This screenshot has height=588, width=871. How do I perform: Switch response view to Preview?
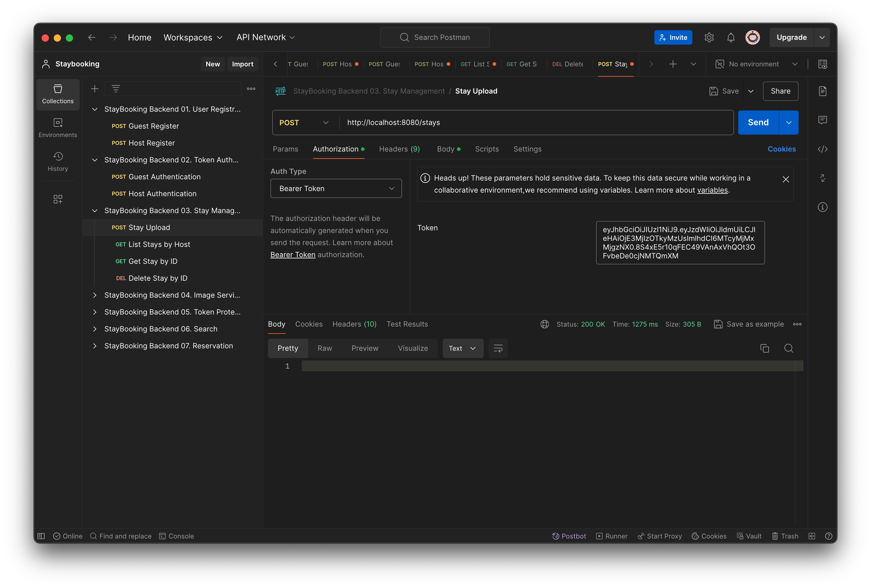click(365, 348)
